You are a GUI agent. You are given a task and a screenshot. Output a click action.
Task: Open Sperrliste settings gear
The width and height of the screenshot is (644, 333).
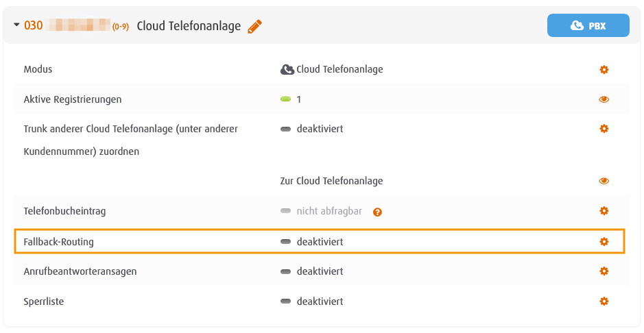[x=604, y=301]
